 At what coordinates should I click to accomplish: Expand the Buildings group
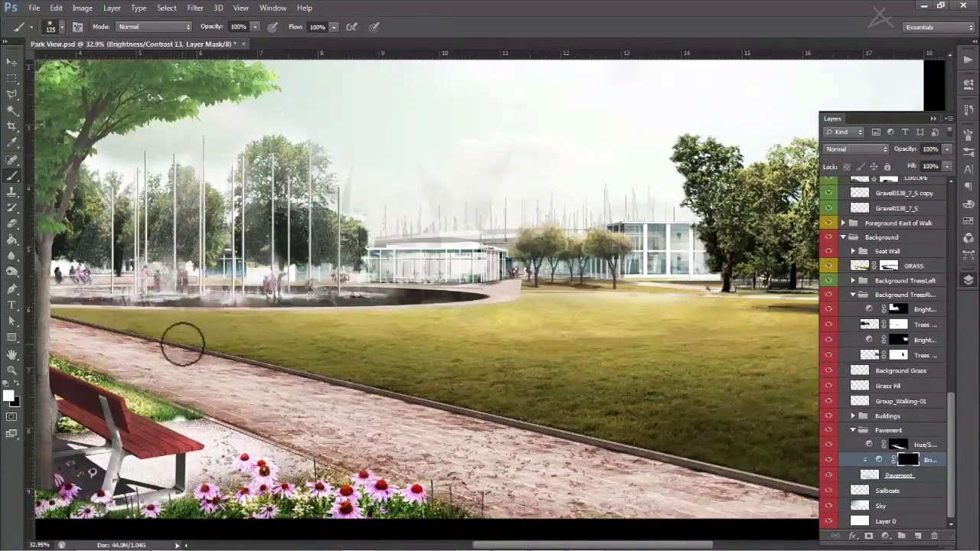coord(853,416)
